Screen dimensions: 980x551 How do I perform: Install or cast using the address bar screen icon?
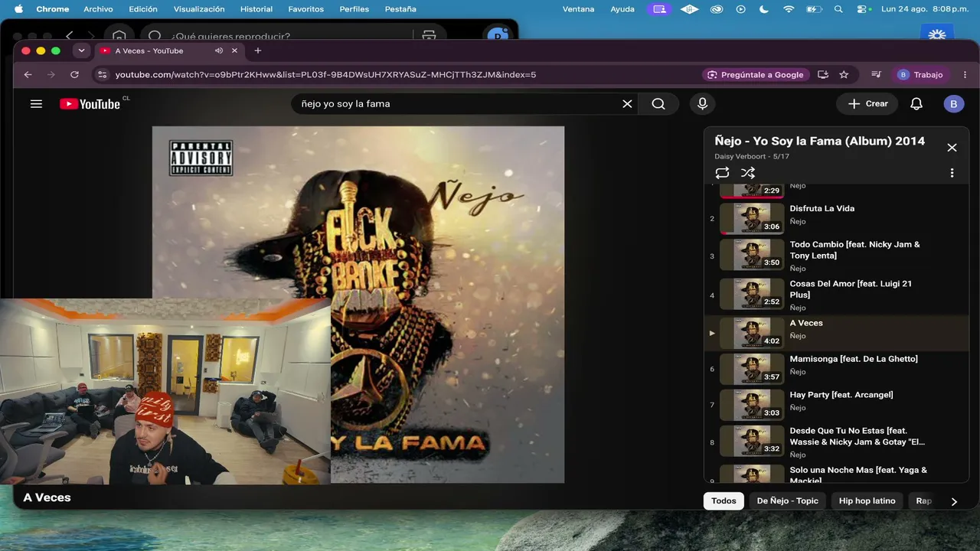pos(823,75)
